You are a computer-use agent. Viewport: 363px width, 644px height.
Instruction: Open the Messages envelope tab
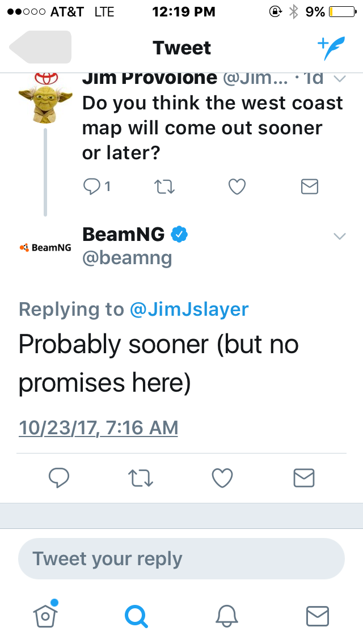click(317, 615)
